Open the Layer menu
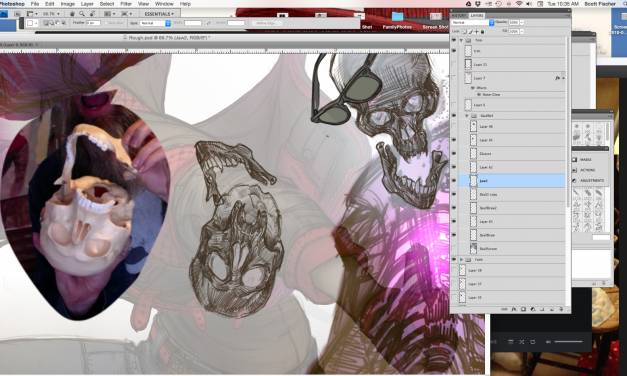 click(87, 4)
